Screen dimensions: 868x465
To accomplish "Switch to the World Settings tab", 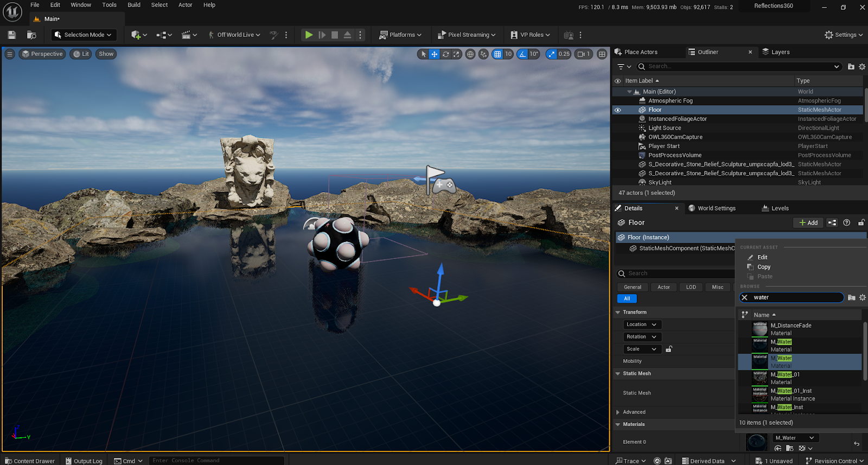I will (x=712, y=208).
